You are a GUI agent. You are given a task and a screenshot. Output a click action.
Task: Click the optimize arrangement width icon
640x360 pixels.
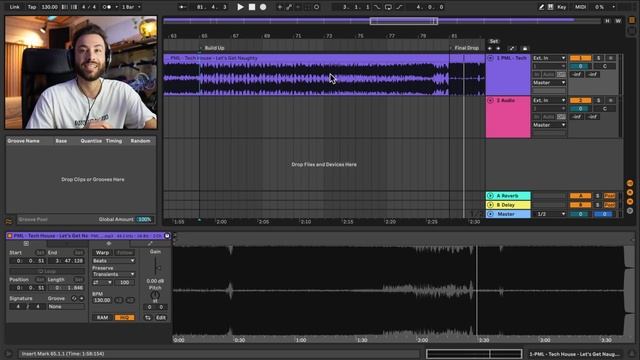click(512, 48)
